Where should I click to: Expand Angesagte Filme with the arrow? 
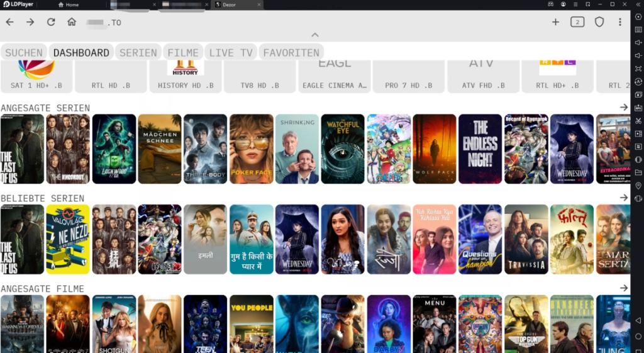(624, 288)
